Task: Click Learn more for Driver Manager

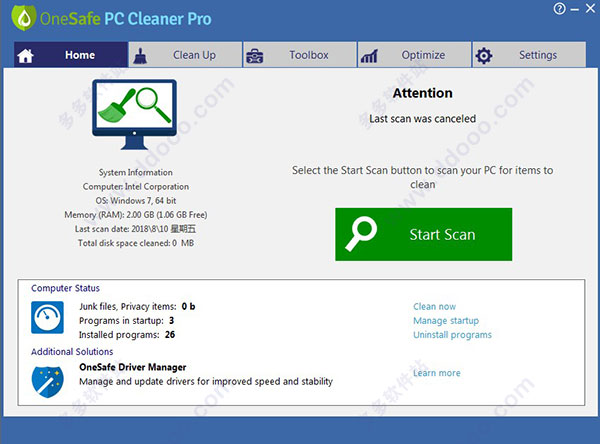Action: tap(437, 373)
